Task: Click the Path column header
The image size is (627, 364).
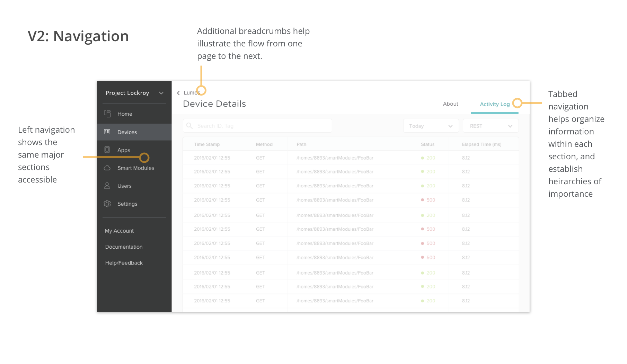Action: point(301,144)
